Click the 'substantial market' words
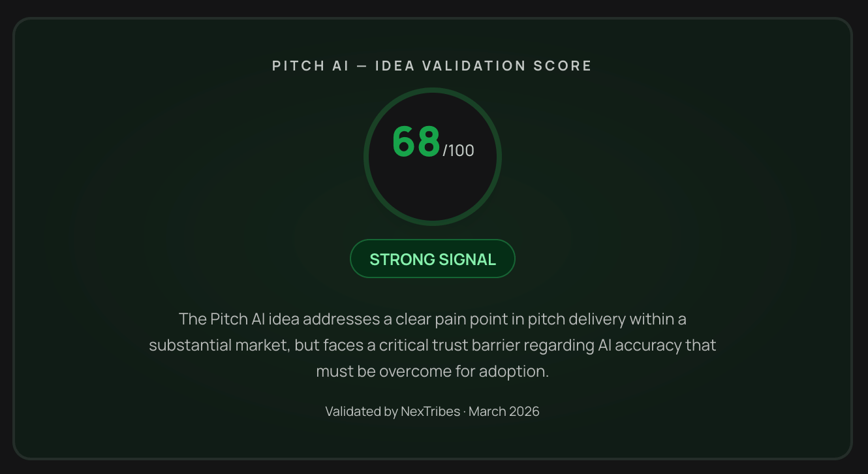This screenshot has height=474, width=868. [x=219, y=345]
